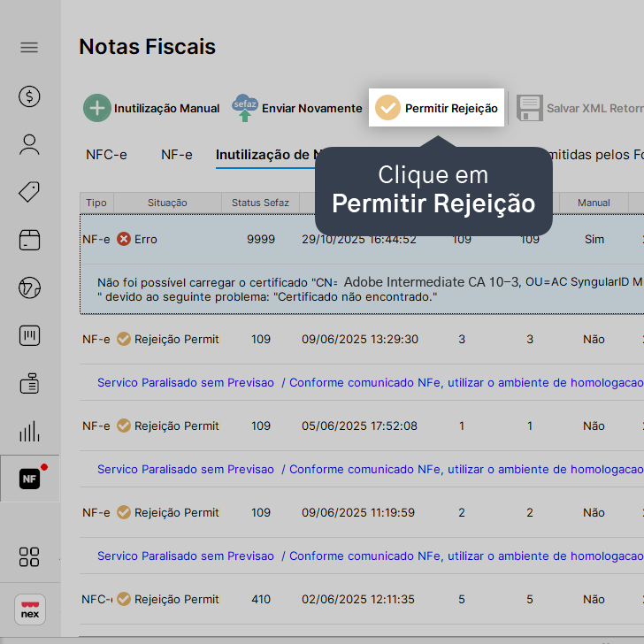Click date 29/10/2025 16:44:52
The image size is (644, 644).
pyautogui.click(x=359, y=240)
